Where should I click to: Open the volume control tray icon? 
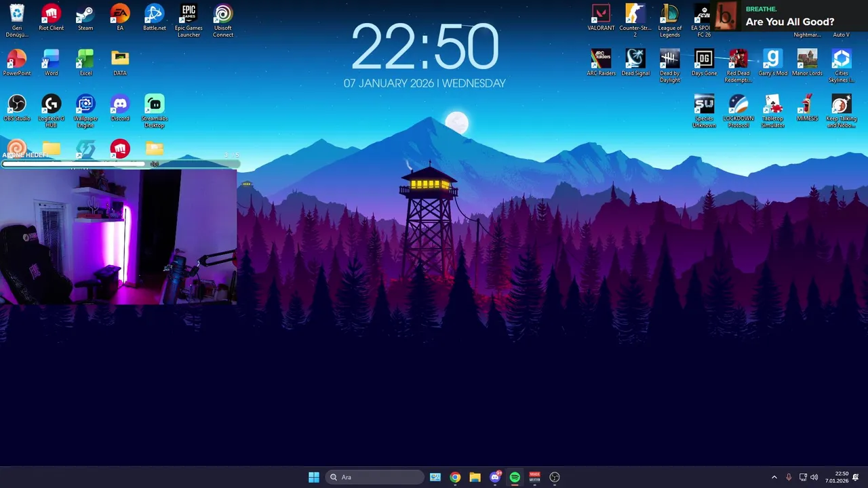pyautogui.click(x=814, y=477)
